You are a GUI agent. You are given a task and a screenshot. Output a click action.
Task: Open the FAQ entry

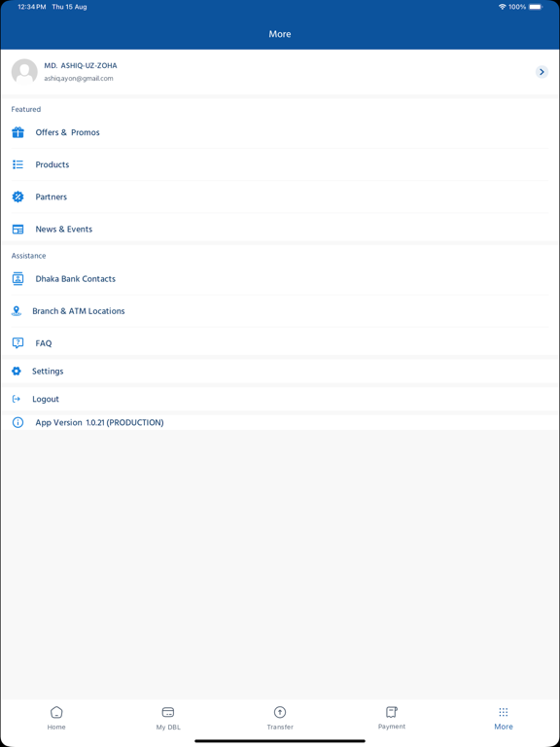click(280, 343)
